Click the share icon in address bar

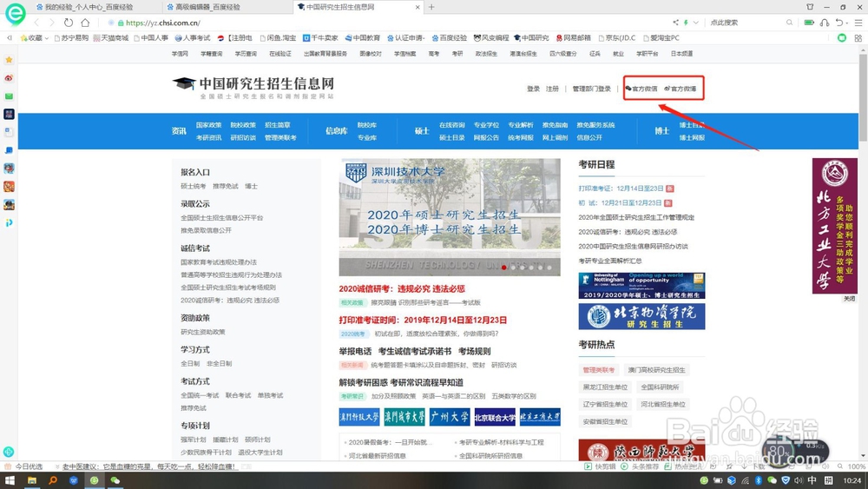tap(675, 23)
